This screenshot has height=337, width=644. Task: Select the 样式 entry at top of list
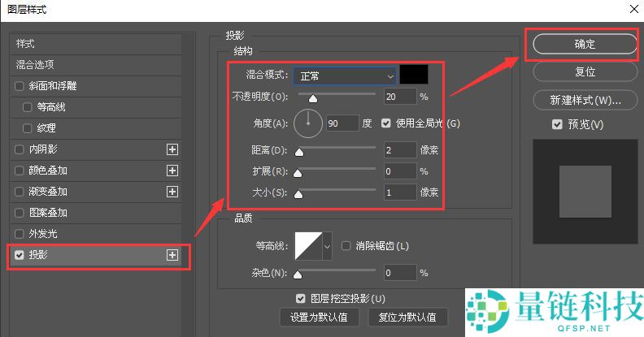(x=25, y=44)
